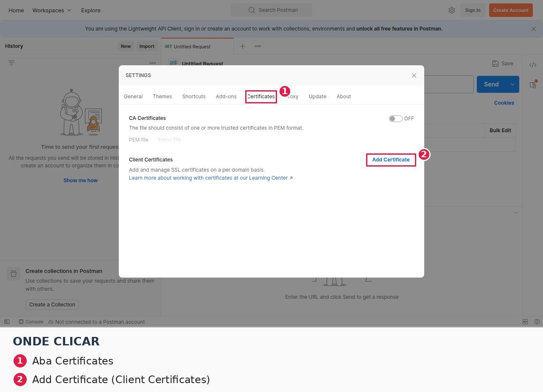Image resolution: width=543 pixels, height=392 pixels.
Task: Open the About settings tab
Action: [x=344, y=97]
